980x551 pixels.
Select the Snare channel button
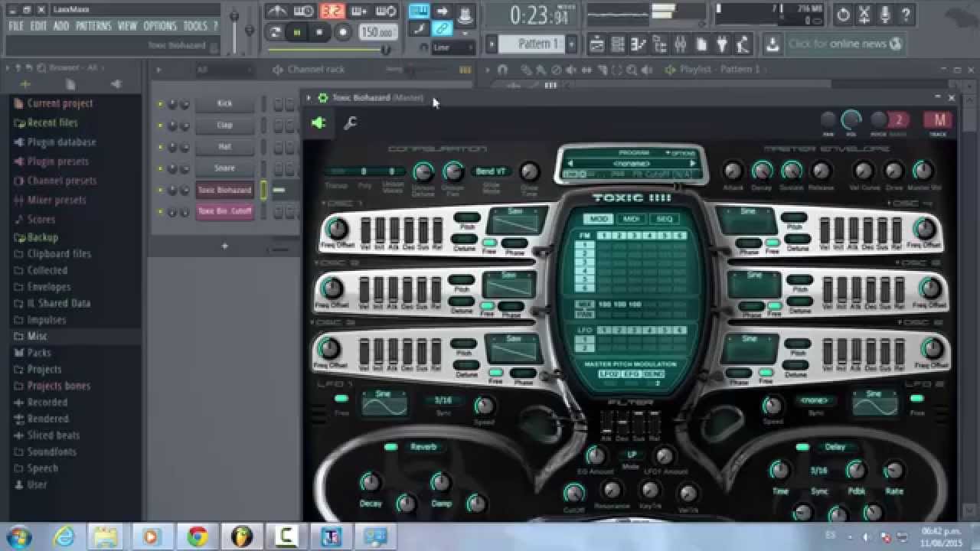point(224,168)
